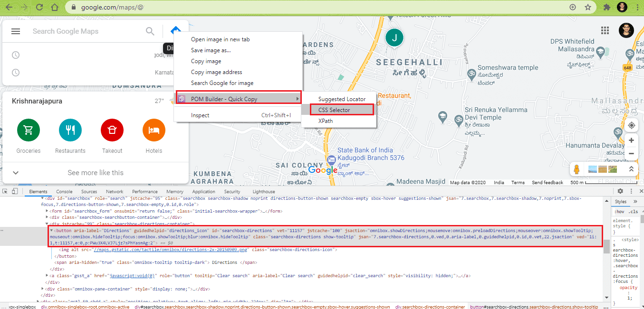Select Open image in new tab
Viewport: 644px width, 309px height.
tap(220, 39)
